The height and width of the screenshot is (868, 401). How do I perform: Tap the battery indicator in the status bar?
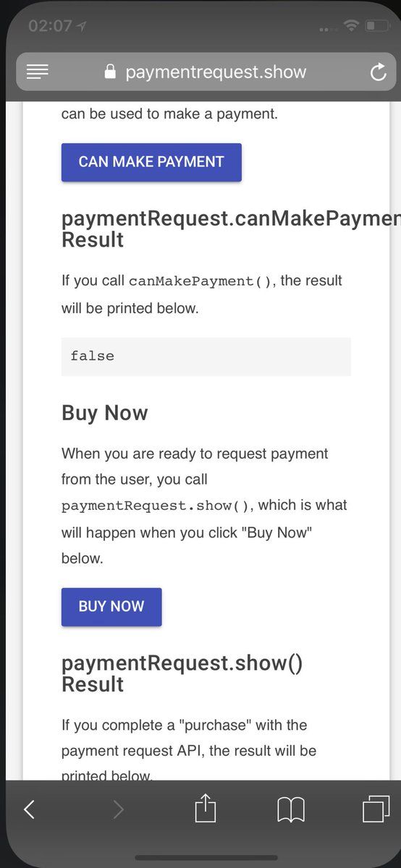[377, 26]
